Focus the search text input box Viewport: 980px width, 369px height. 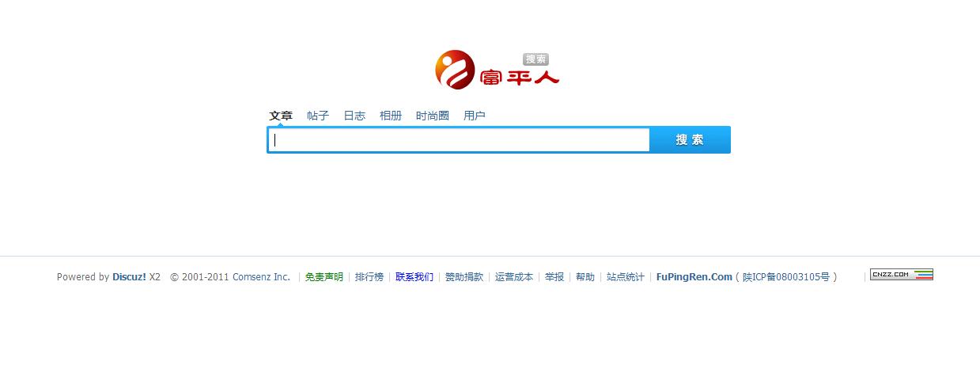[459, 140]
